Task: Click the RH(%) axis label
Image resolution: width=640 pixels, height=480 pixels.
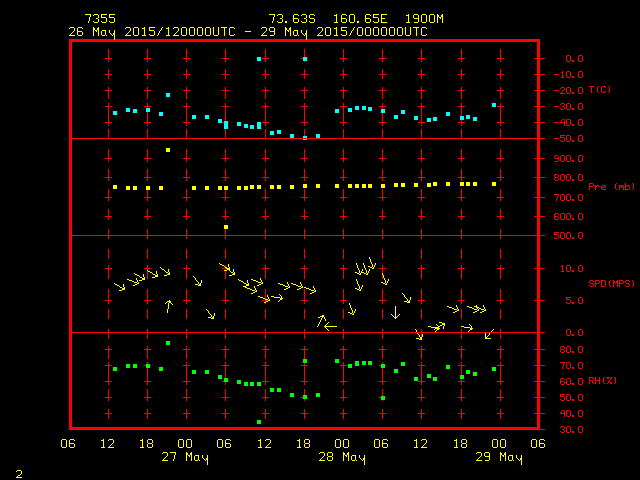Action: coord(602,380)
